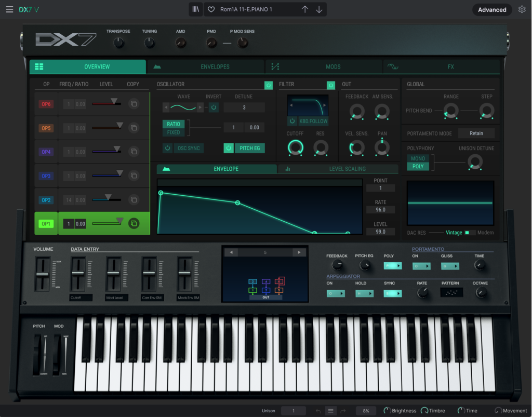This screenshot has width=532, height=417.
Task: Open the Portamento Mode Retain dropdown
Action: [x=476, y=133]
